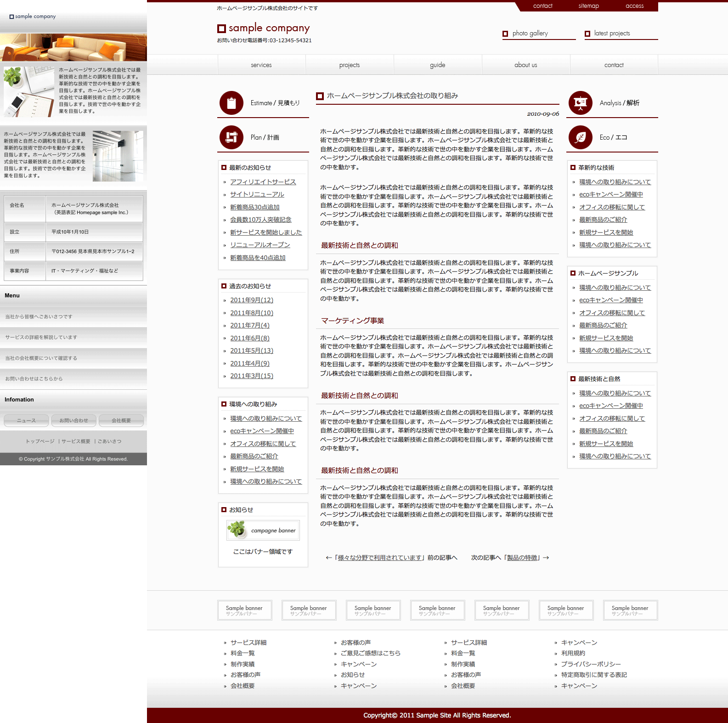Click the Estimate clipboard icon

pyautogui.click(x=231, y=103)
